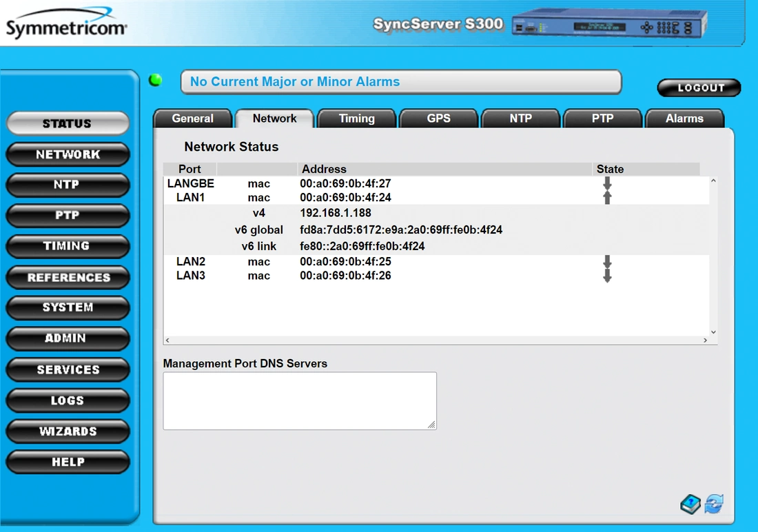Click the v6 link type label

tap(258, 246)
